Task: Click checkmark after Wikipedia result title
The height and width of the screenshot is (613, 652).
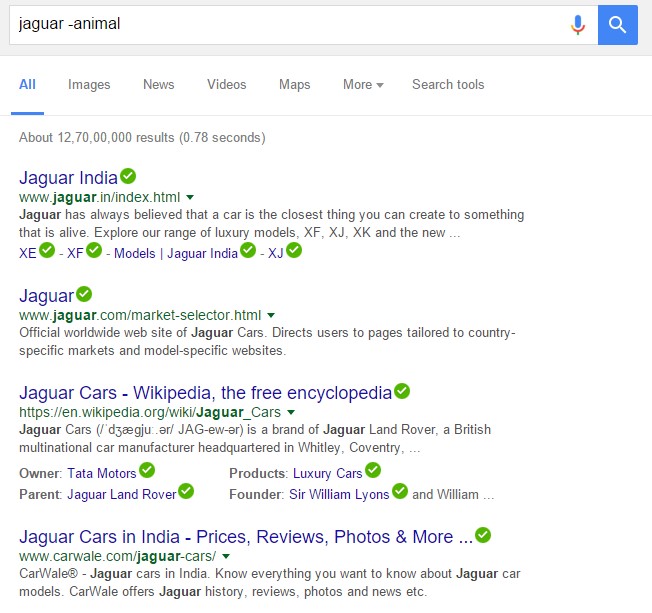Action: [402, 391]
